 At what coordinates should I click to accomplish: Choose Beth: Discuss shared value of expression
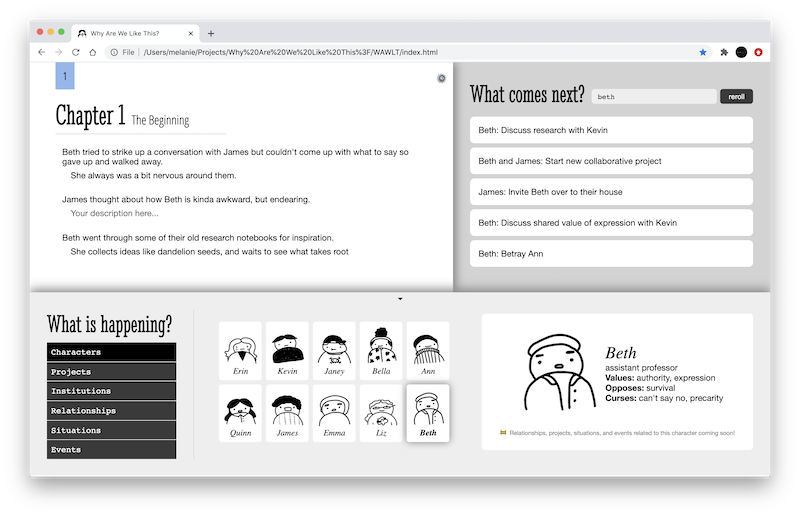(611, 223)
